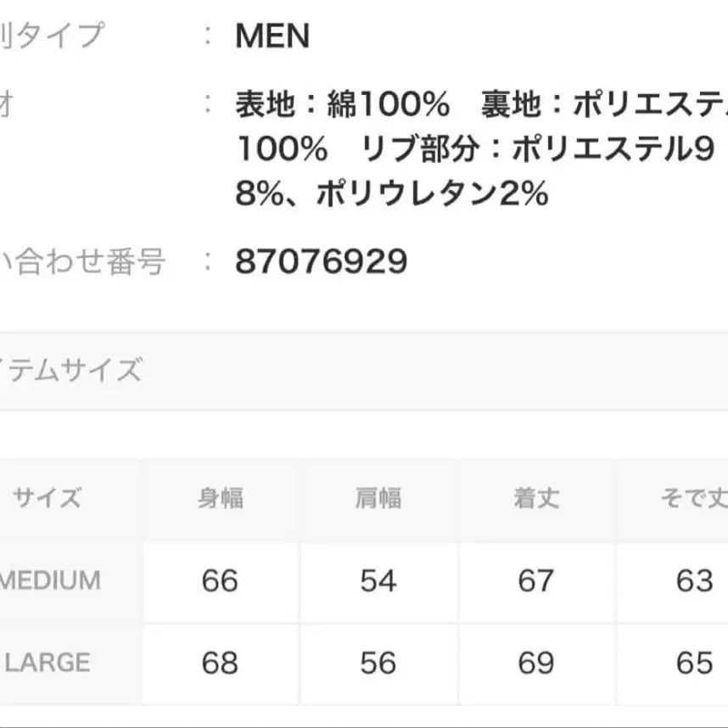Click the そで丈 column header
The image size is (728, 728).
[x=693, y=498]
